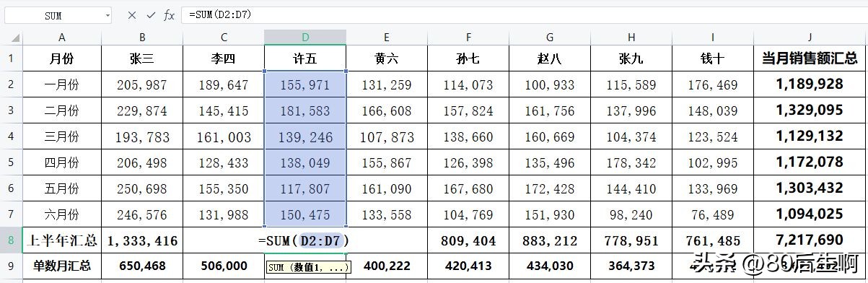Image resolution: width=868 pixels, height=283 pixels.
Task: Select row 2 header
Action: click(x=12, y=84)
